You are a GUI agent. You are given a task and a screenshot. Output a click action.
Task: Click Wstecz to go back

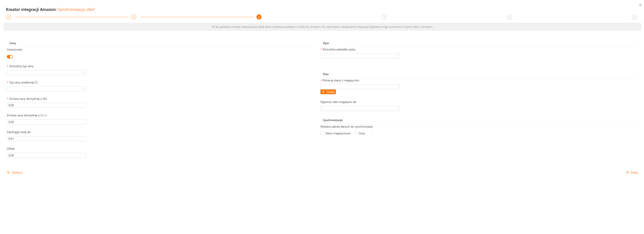(15, 172)
